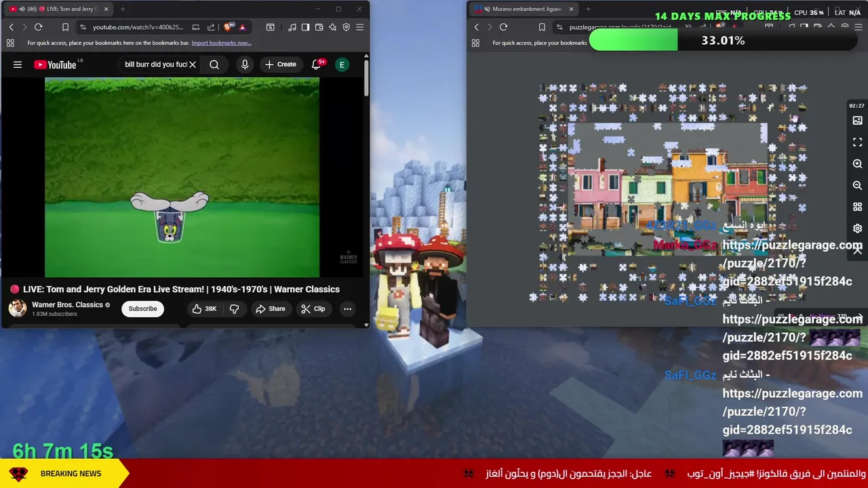The height and width of the screenshot is (488, 868).
Task: Open the apps grid on YouTube window bookmarks bar
Action: click(x=10, y=43)
